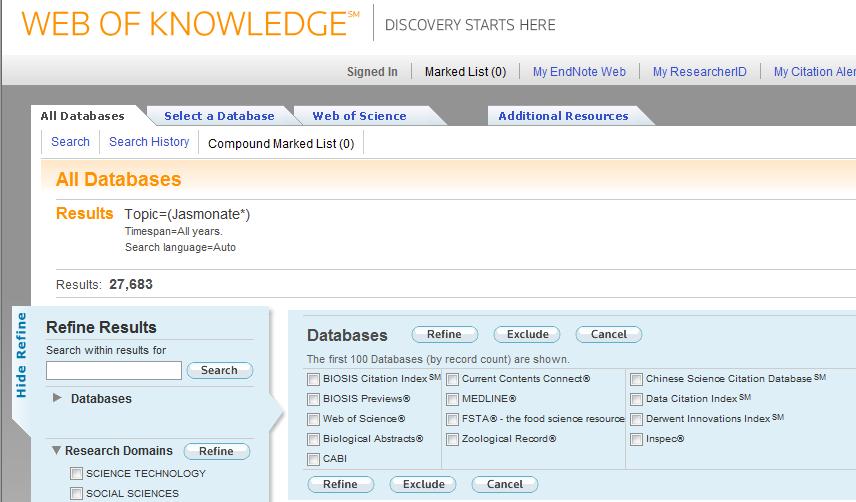856x502 pixels.
Task: Open Marked List (0) link
Action: pyautogui.click(x=465, y=71)
